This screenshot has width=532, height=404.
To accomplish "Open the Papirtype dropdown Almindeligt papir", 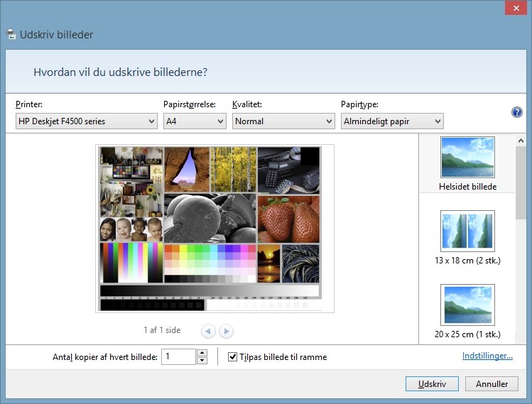I will click(392, 121).
